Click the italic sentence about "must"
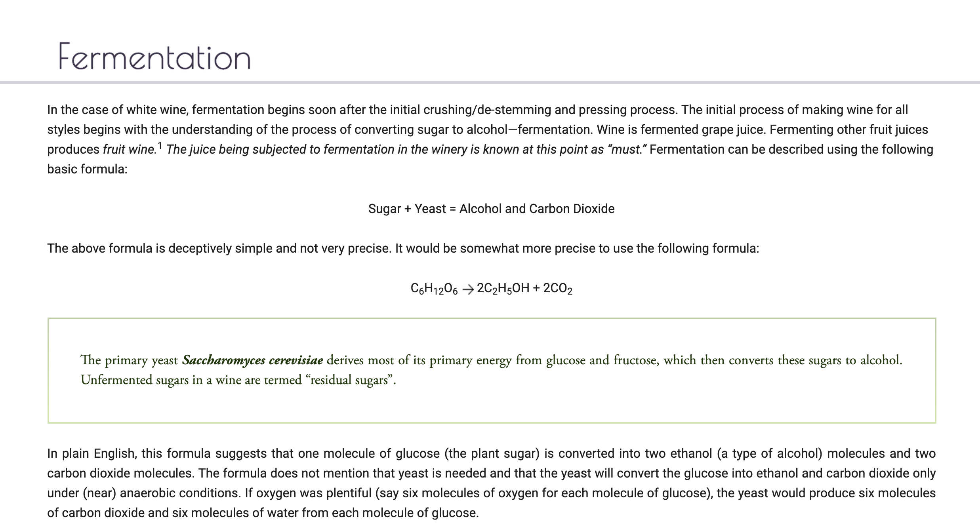The width and height of the screenshot is (980, 529). [407, 149]
